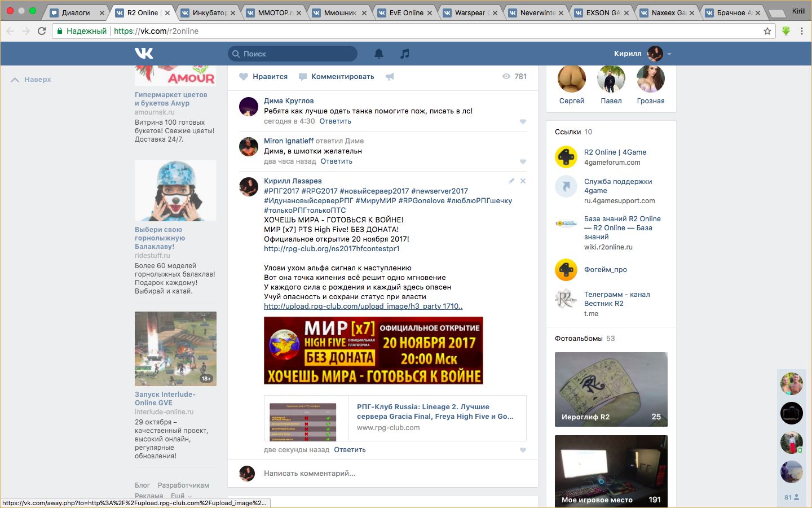Open Павел's member avatar
Screen dimensions: 812x508
(611, 79)
